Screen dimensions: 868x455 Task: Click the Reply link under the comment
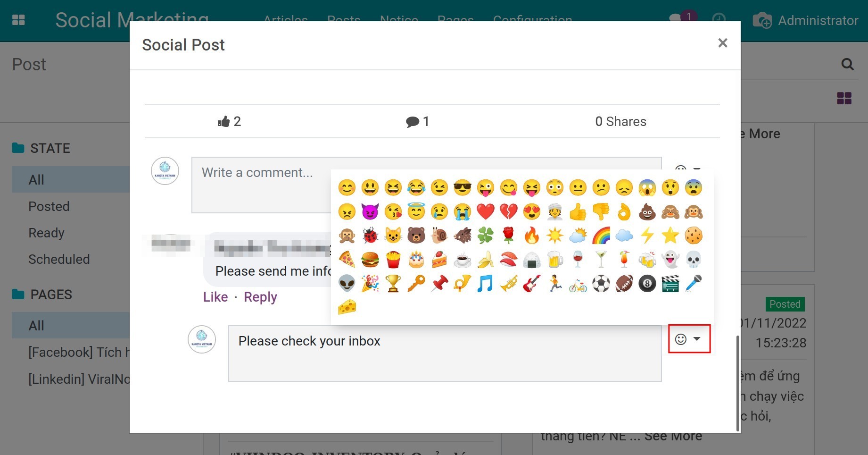[x=260, y=297]
